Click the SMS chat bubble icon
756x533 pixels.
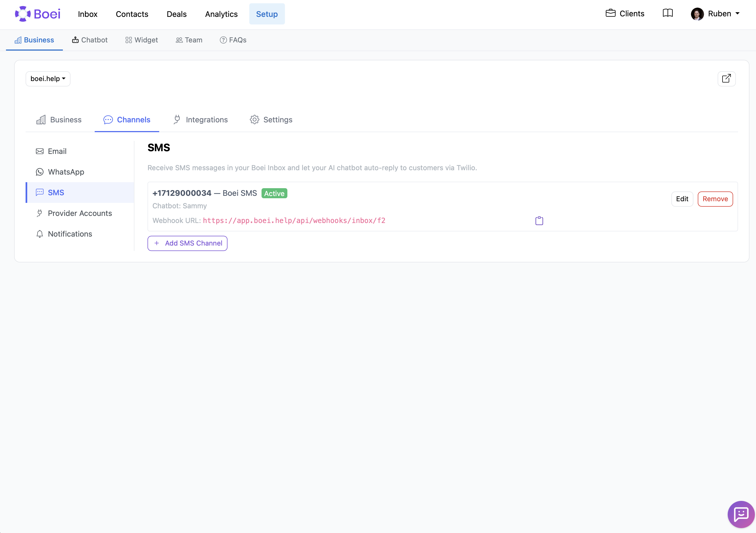point(39,193)
